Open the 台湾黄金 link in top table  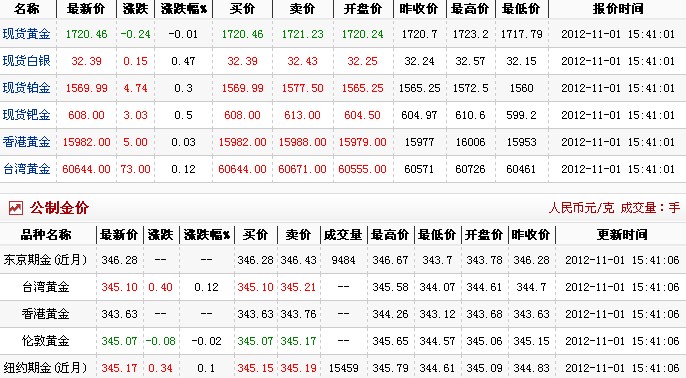pos(27,169)
